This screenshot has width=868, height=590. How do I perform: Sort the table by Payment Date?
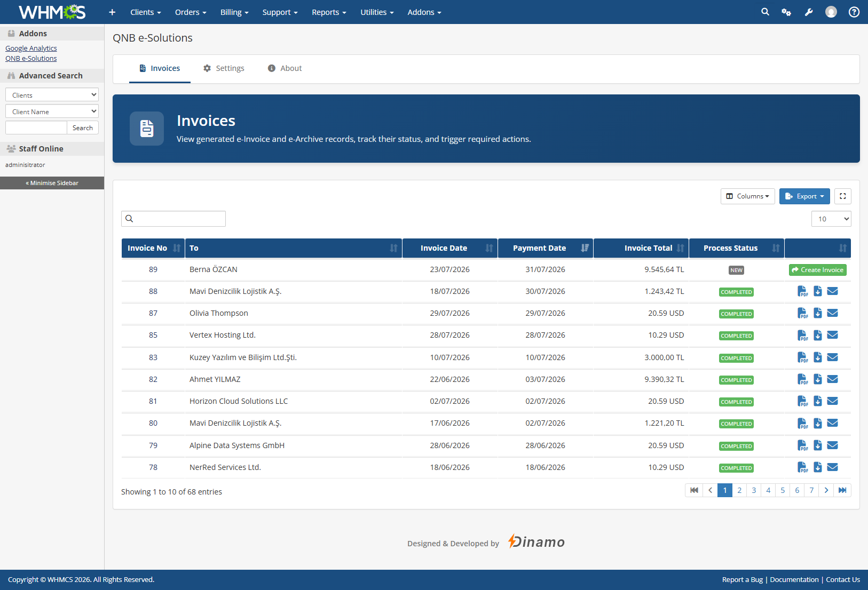click(x=546, y=248)
